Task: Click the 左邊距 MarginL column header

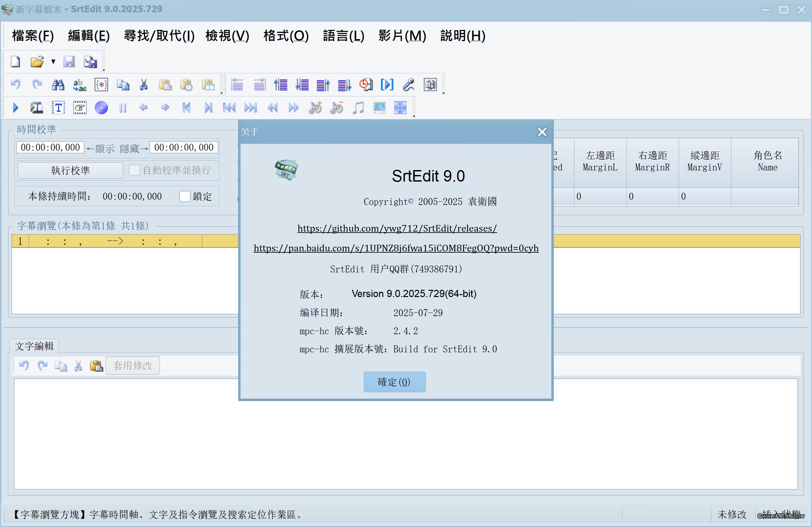Action: 600,163
